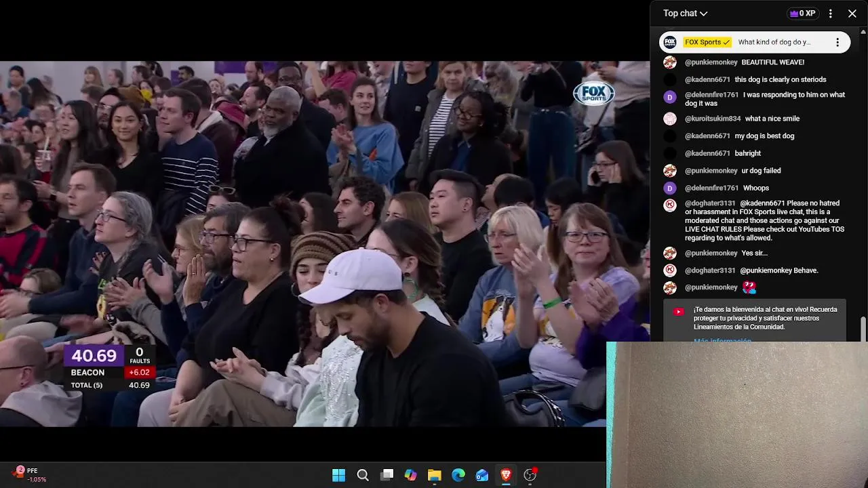
Task: Click the chat scrollbar thumb
Action: (x=864, y=329)
